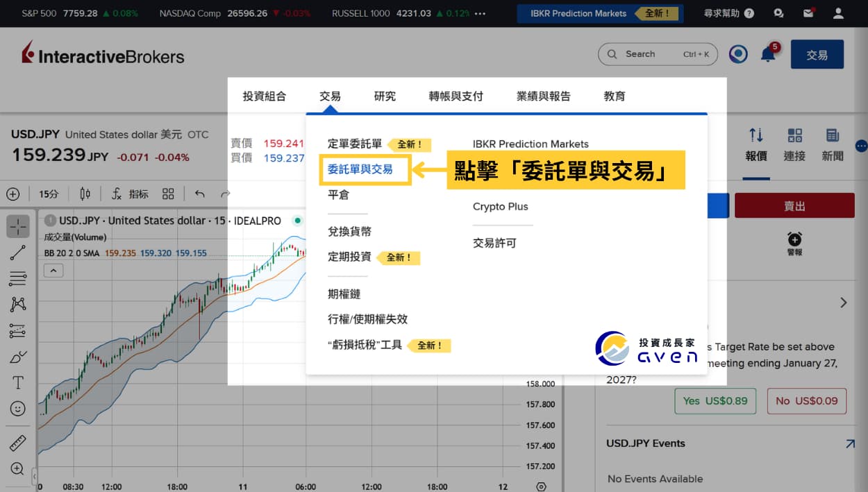Image resolution: width=868 pixels, height=492 pixels.
Task: Switch to the 新聞 tab
Action: (x=833, y=144)
